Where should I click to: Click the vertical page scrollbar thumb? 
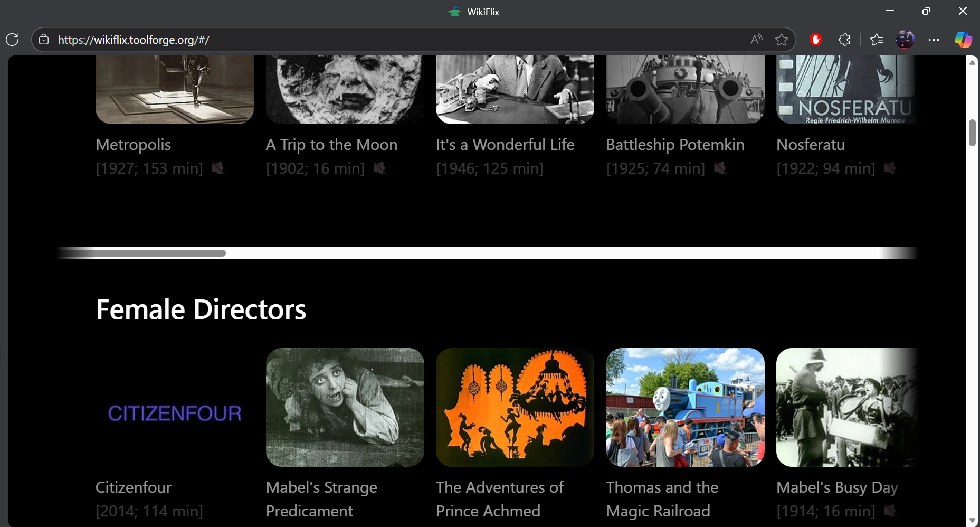(972, 133)
